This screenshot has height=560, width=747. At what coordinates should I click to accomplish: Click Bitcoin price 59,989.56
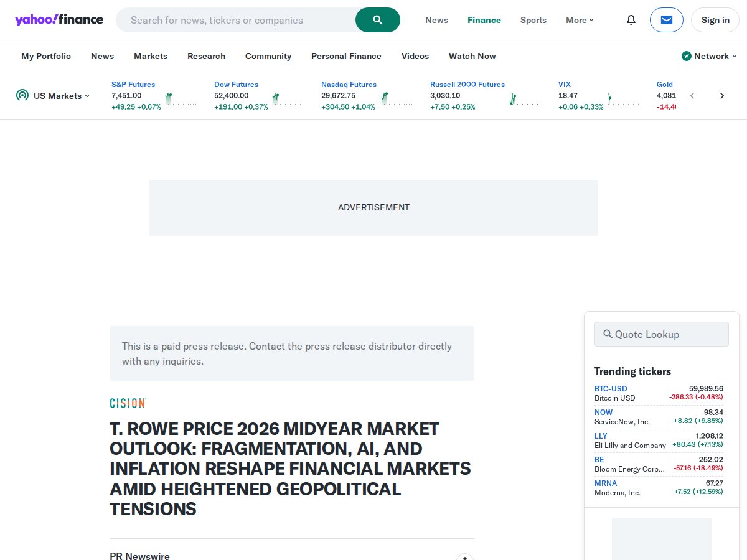click(706, 389)
